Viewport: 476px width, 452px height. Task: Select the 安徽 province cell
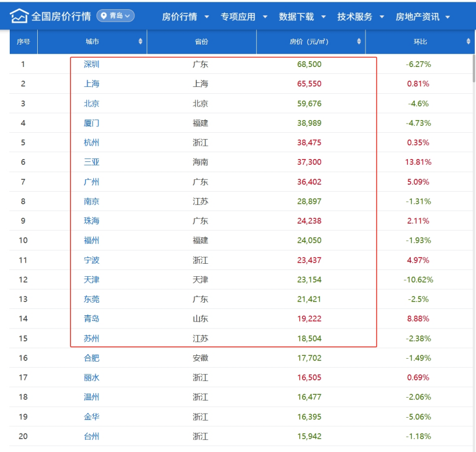(x=200, y=358)
